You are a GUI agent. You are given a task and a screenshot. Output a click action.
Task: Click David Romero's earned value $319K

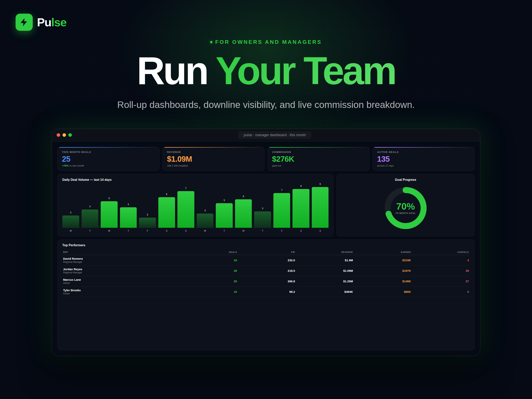(x=406, y=260)
